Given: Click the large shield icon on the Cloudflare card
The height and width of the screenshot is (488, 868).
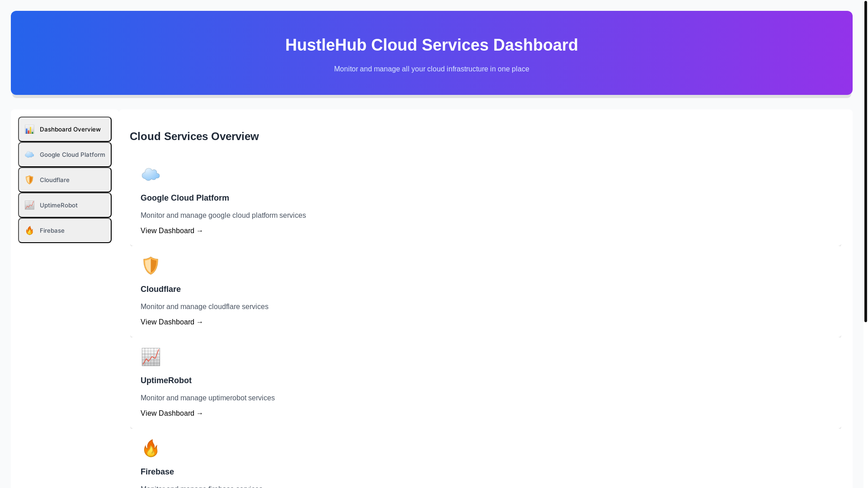Looking at the screenshot, I should point(151,266).
